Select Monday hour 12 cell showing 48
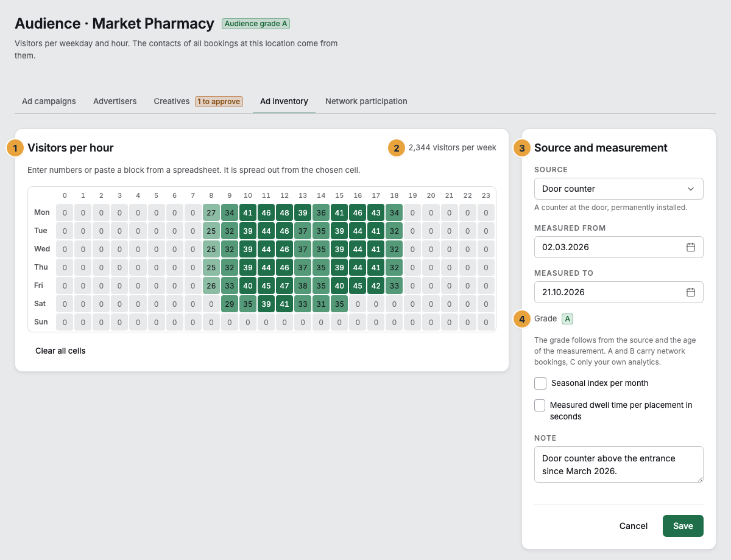Image resolution: width=731 pixels, height=560 pixels. [284, 213]
